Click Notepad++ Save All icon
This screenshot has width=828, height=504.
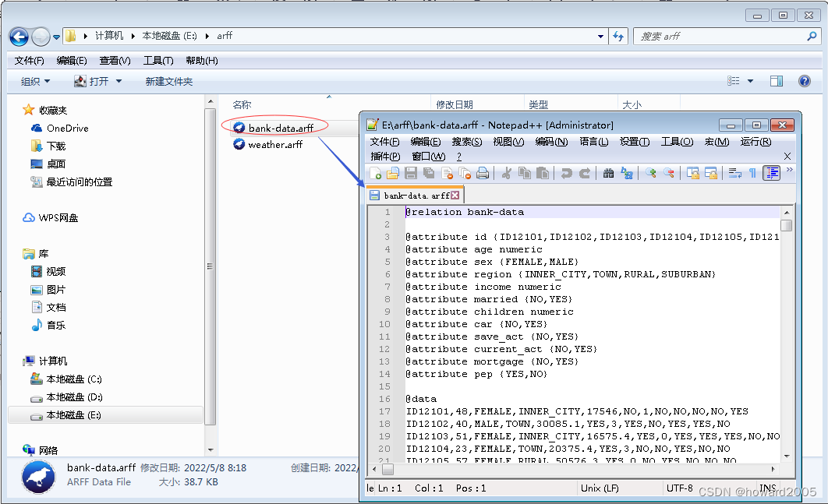coord(429,173)
